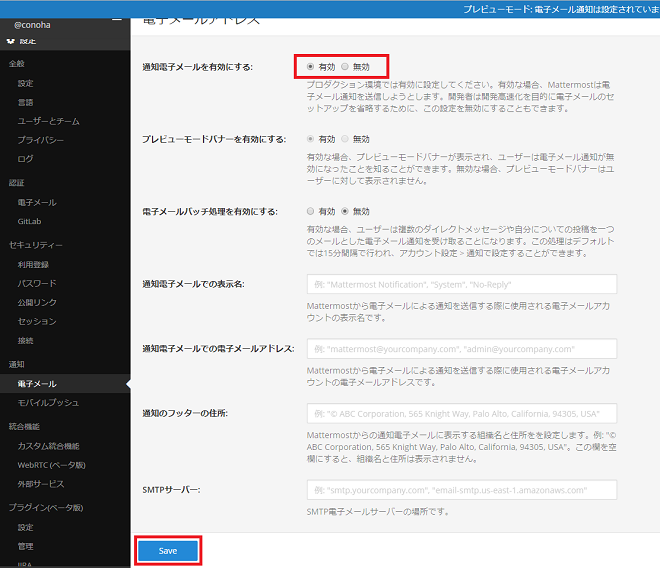Screen dimensions: 660x568
Task: Click the 通知電子メールでの電子メールアドレス field
Action: (x=462, y=349)
